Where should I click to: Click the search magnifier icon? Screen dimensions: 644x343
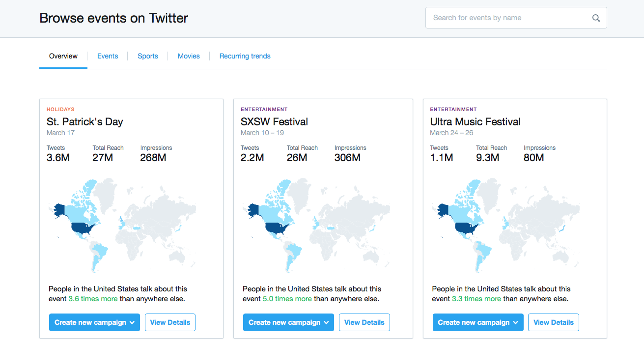coord(596,18)
